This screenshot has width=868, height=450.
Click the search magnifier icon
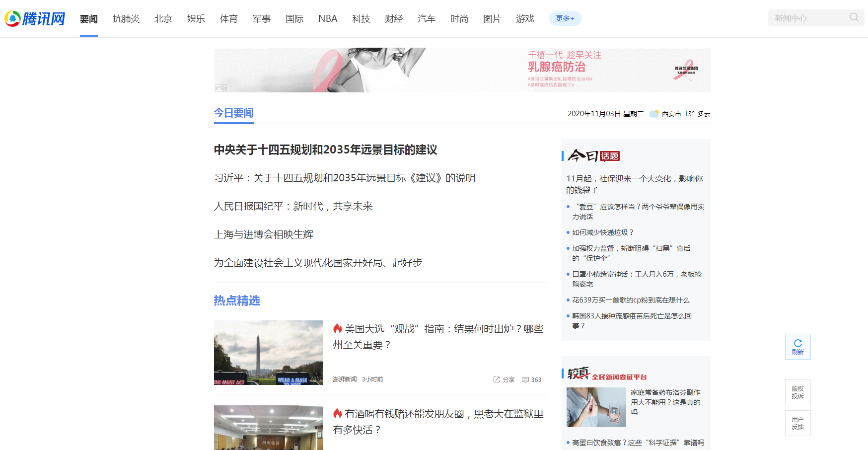[854, 17]
